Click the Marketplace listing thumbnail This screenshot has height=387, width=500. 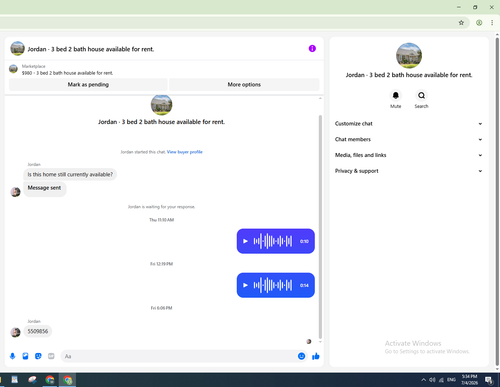point(13,69)
